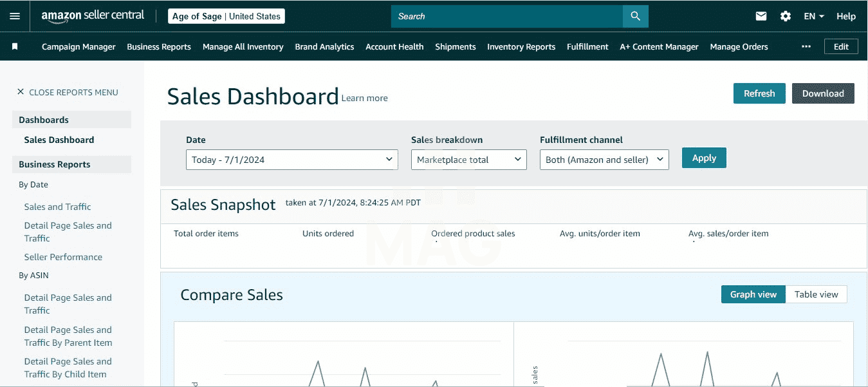Open Business Reports from navigation bar
The height and width of the screenshot is (387, 868).
pos(159,46)
